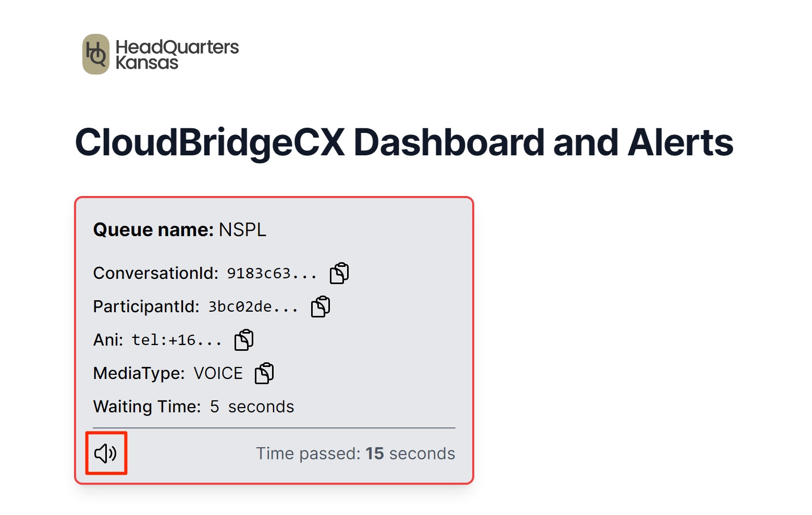The image size is (812, 515).
Task: Copy the ConversationId to clipboard
Action: 339,273
